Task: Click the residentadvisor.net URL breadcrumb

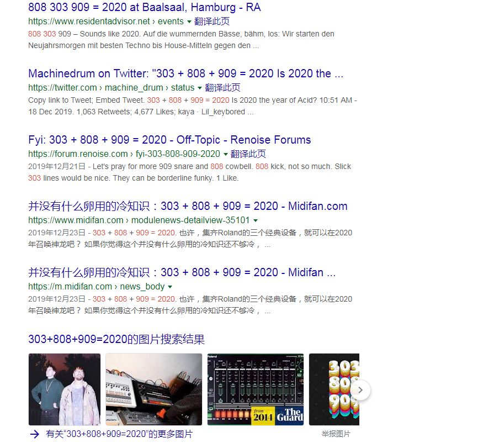Action: [x=106, y=22]
